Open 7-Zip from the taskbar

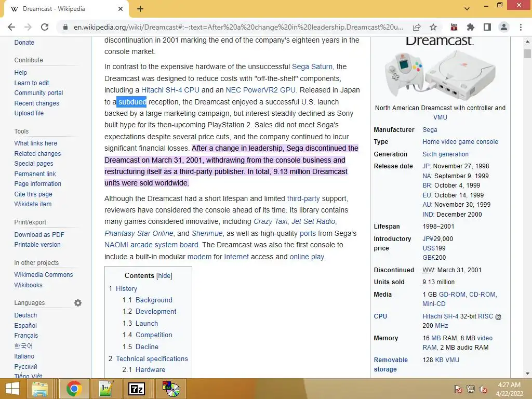(x=137, y=389)
